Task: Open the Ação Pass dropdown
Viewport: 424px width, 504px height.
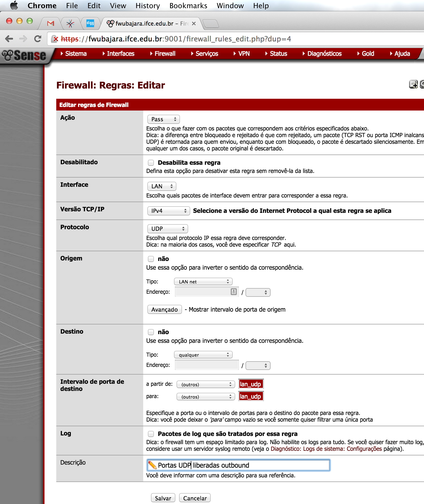Action: [x=163, y=119]
